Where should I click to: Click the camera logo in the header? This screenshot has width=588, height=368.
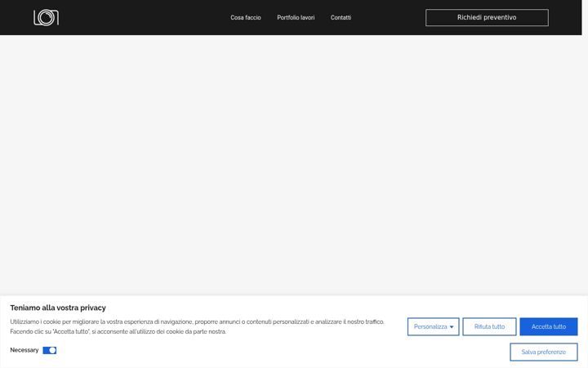coord(46,18)
